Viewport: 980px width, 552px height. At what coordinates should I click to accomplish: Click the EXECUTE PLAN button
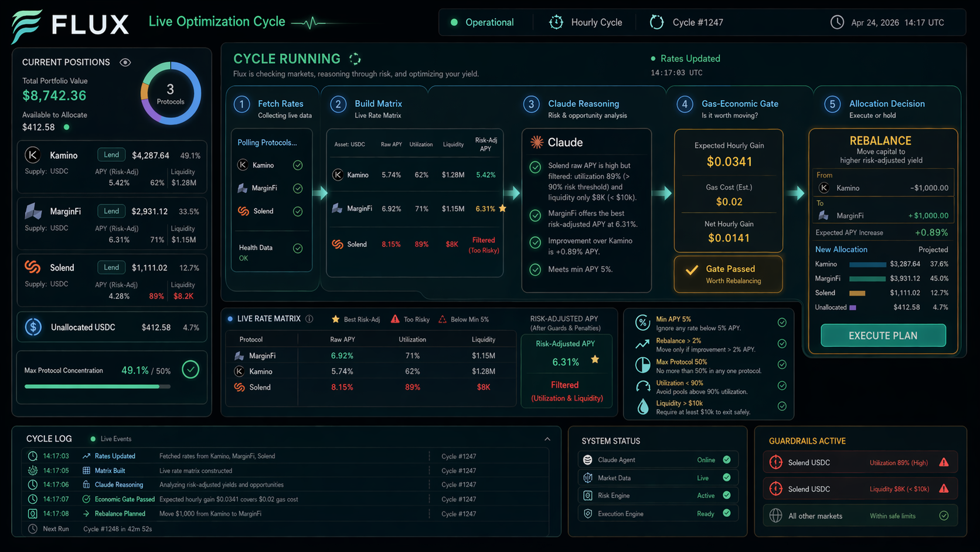pyautogui.click(x=883, y=336)
